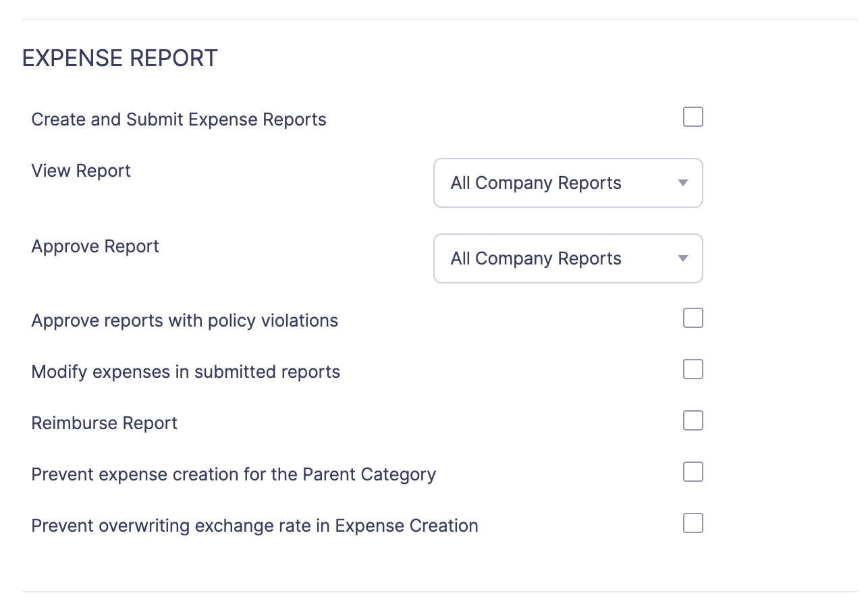Click the 'Reimburse Report' label text

105,423
